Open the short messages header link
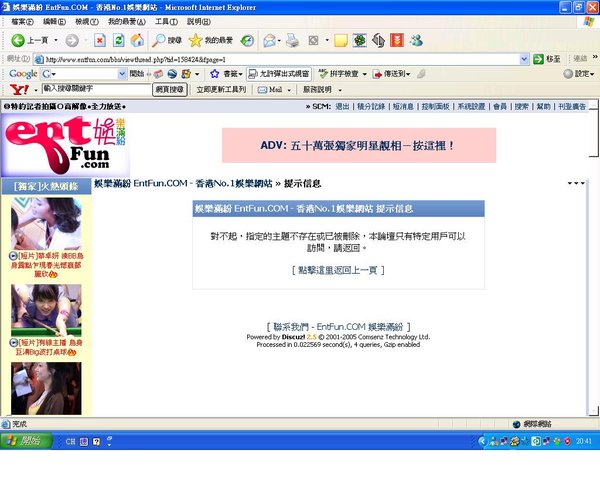Image resolution: width=600 pixels, height=484 pixels. click(403, 106)
